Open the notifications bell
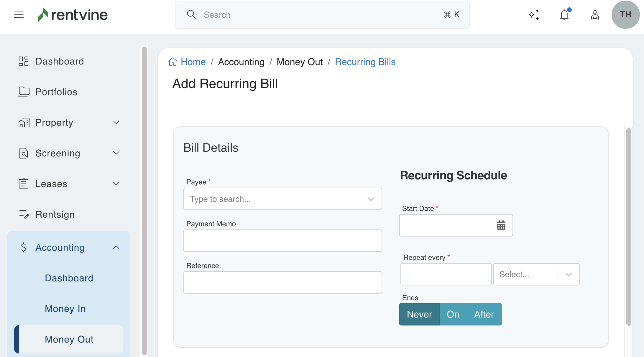 coord(564,15)
